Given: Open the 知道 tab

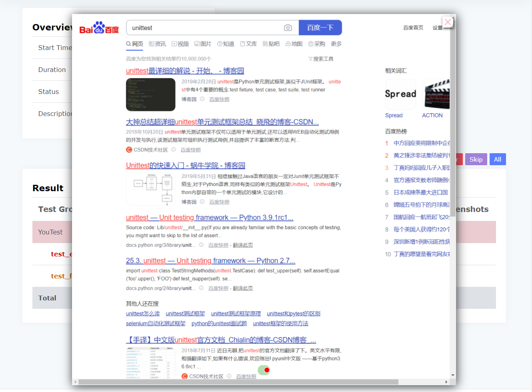Looking at the screenshot, I should click(226, 44).
